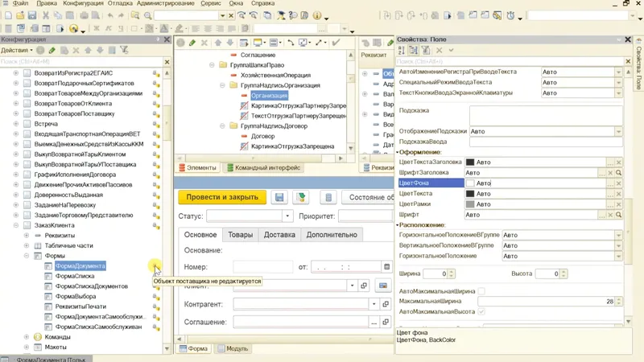Open the Сервис menu
This screenshot has width=644, height=362.
coord(211,3)
